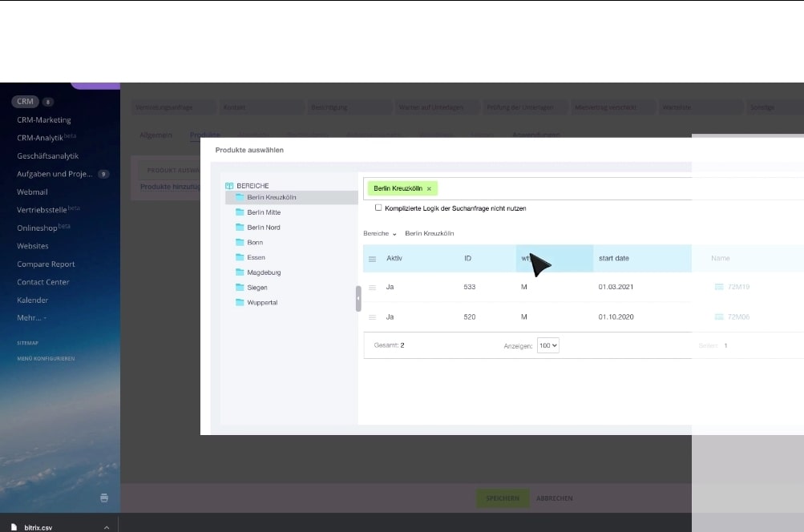
Task: Remove the Berlin Kreuzkölln filter tag
Action: click(x=429, y=187)
